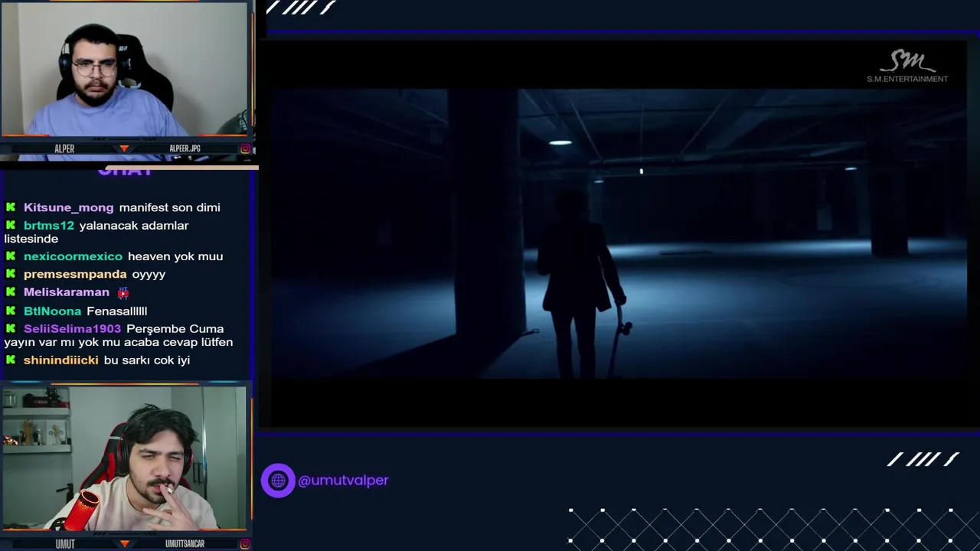Viewport: 980px width, 551px height.
Task: Click the Kick badge beside premsesmpanda
Action: pos(11,274)
